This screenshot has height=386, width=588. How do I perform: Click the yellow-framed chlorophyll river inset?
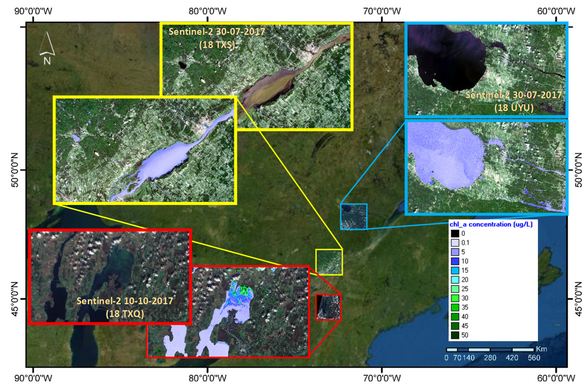[145, 150]
